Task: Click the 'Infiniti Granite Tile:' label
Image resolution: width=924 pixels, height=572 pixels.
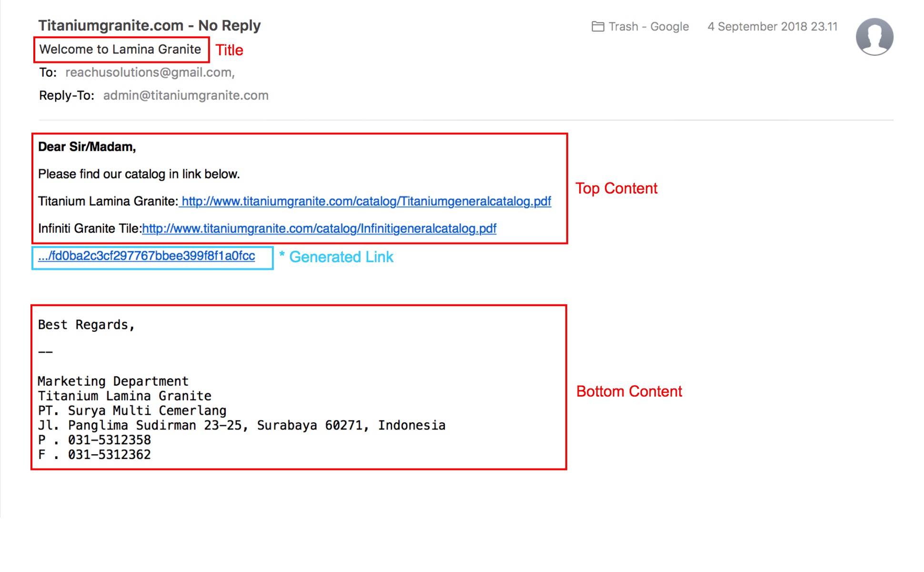Action: [x=90, y=228]
